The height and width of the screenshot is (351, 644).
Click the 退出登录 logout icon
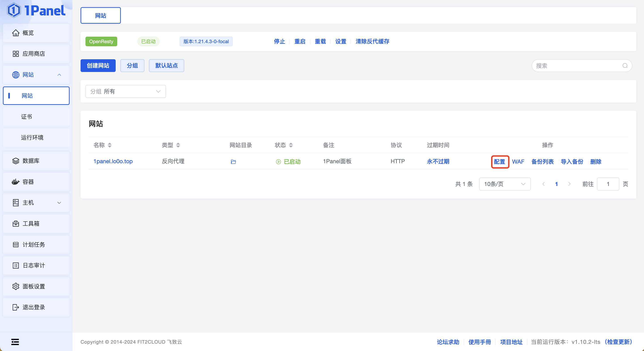(x=16, y=307)
